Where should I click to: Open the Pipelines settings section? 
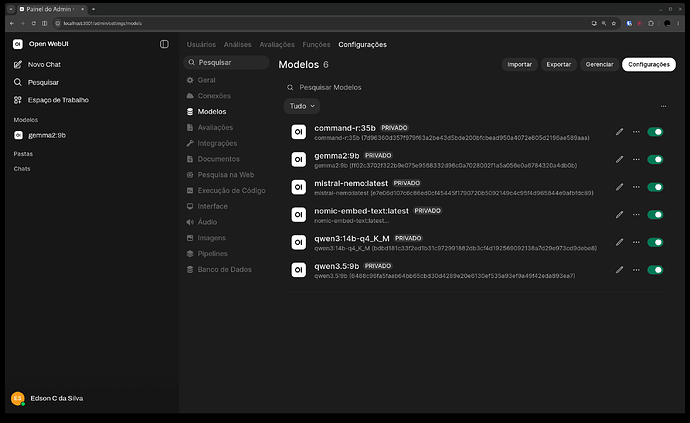[x=207, y=254]
